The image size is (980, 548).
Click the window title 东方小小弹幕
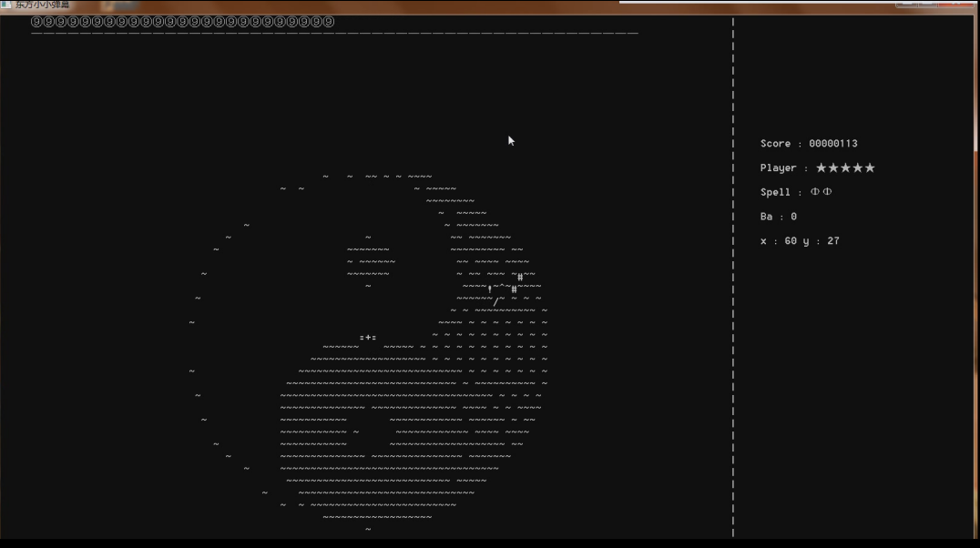[x=42, y=5]
